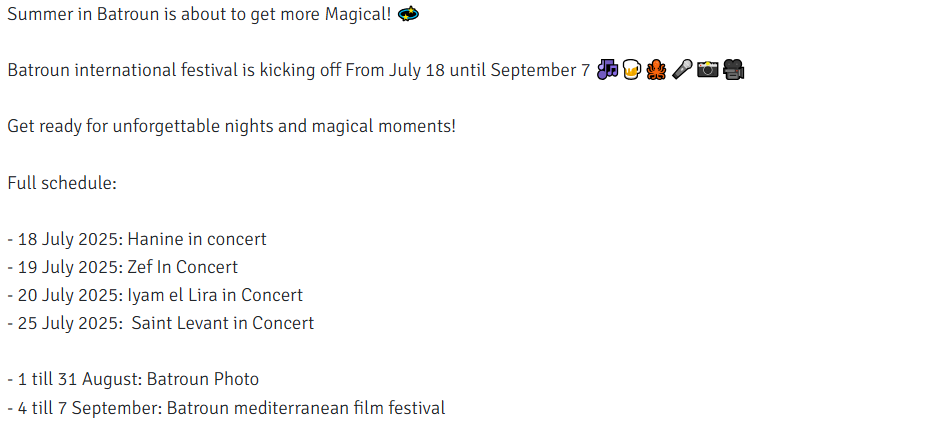This screenshot has width=934, height=445.
Task: Click the movie camera emoji
Action: coord(733,70)
